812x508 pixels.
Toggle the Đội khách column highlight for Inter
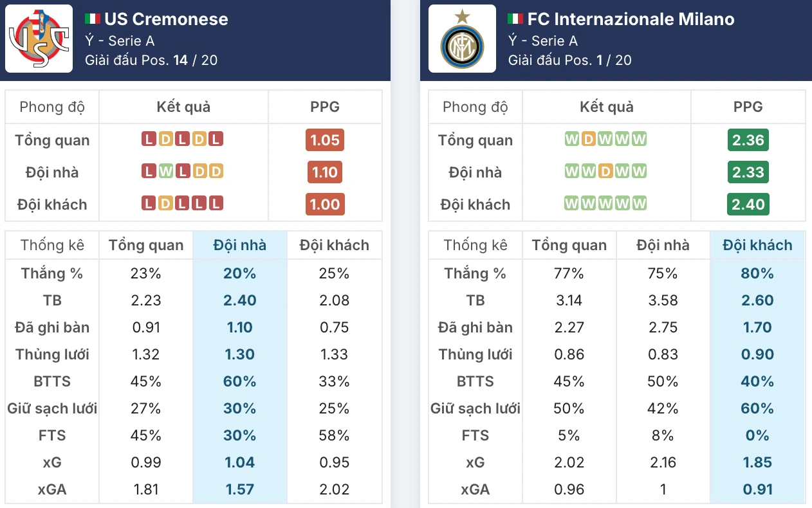click(758, 245)
